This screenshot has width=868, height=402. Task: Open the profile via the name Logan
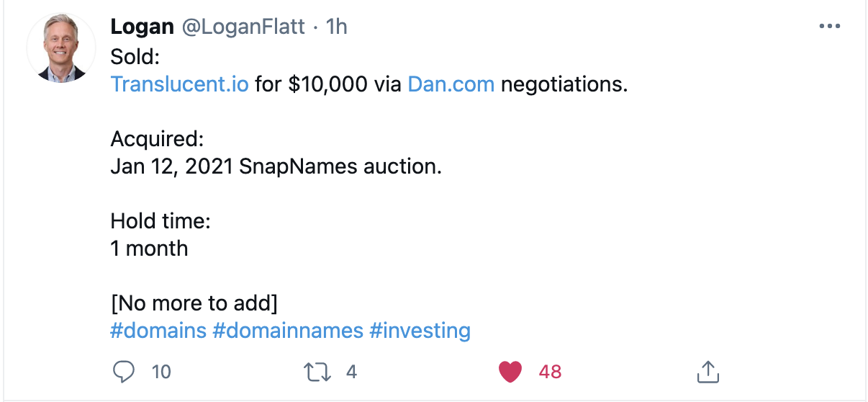143,27
